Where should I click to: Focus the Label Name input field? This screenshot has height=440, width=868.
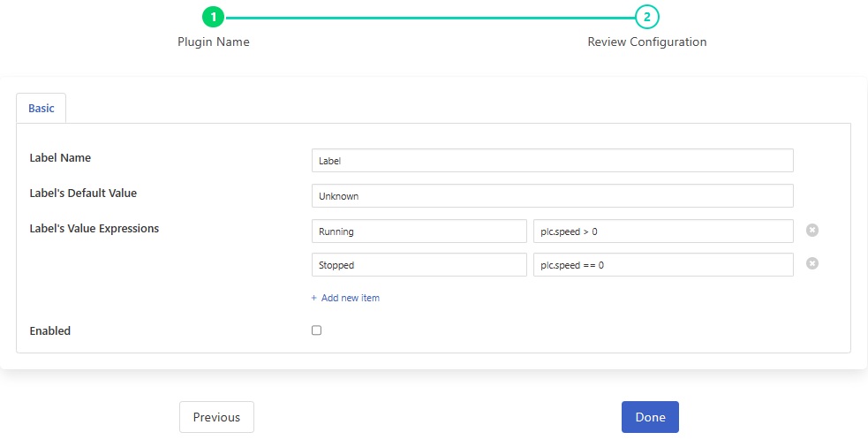pos(552,161)
